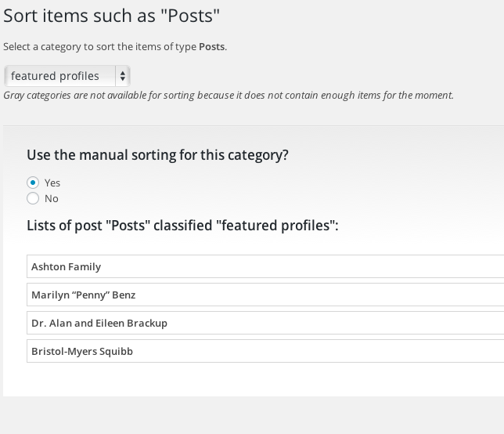Click "Use the manual sorting" question heading
Screen dimensions: 504x434
pyautogui.click(x=157, y=155)
